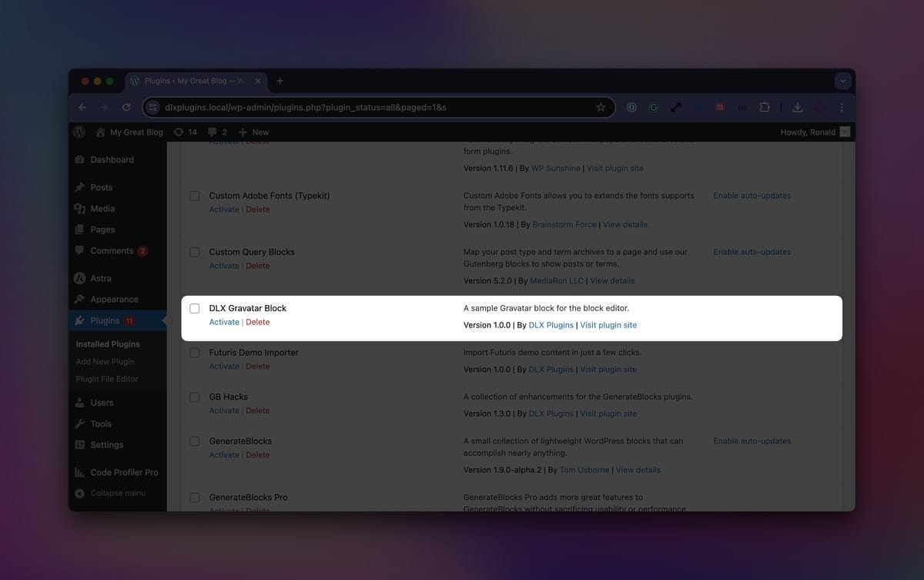The image size is (924, 580).
Task: Open the Chrome three-dot menu
Action: click(842, 107)
